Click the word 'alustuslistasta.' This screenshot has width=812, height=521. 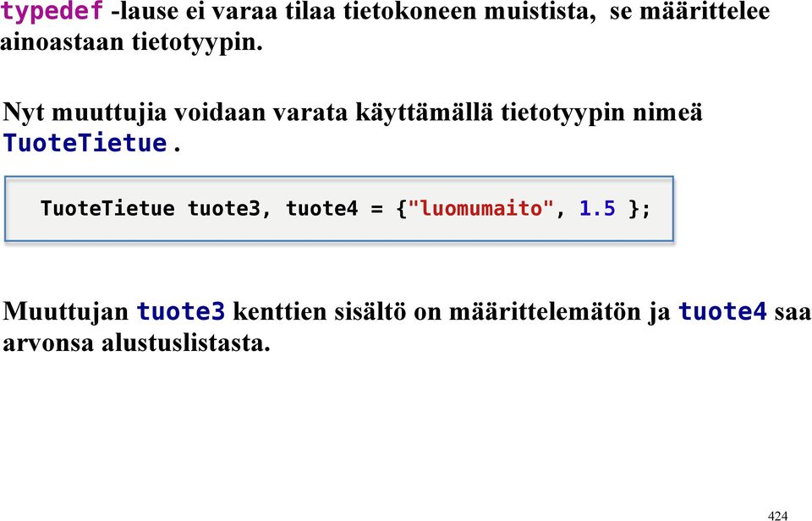coord(186,343)
